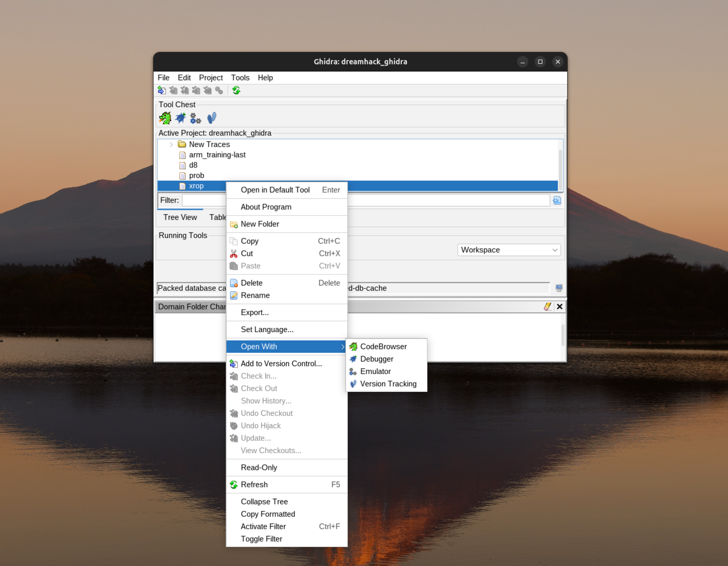The image size is (728, 566).
Task: Choose Rename from context menu
Action: [286, 295]
